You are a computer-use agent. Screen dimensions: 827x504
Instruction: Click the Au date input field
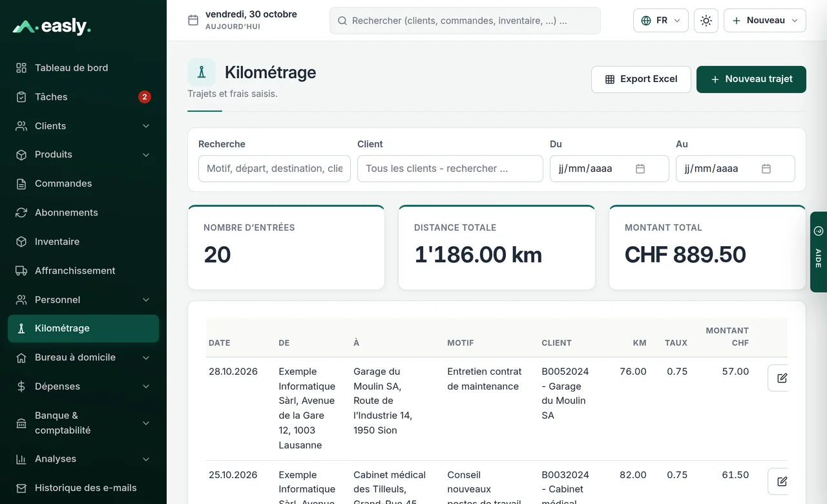click(x=735, y=169)
